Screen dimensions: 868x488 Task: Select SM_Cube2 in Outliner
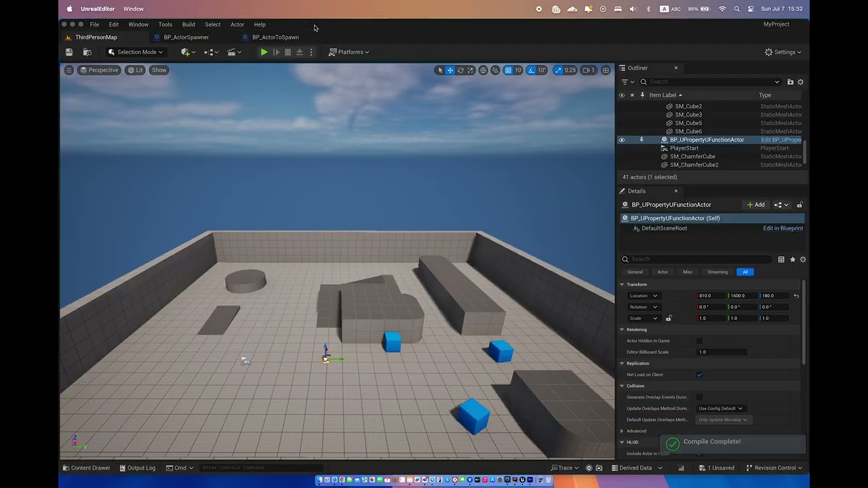coord(688,106)
